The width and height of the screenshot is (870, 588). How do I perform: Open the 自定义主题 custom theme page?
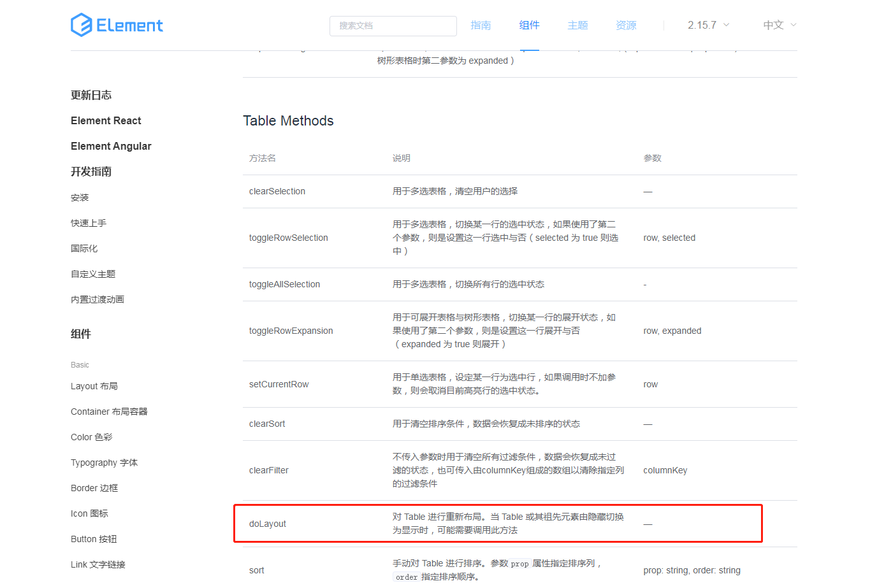tap(94, 273)
